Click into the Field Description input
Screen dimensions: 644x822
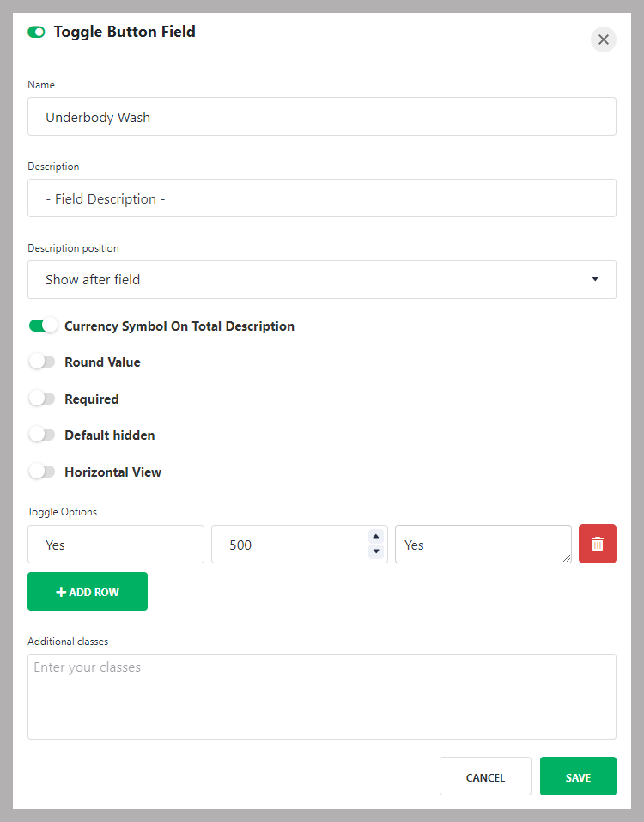point(321,198)
